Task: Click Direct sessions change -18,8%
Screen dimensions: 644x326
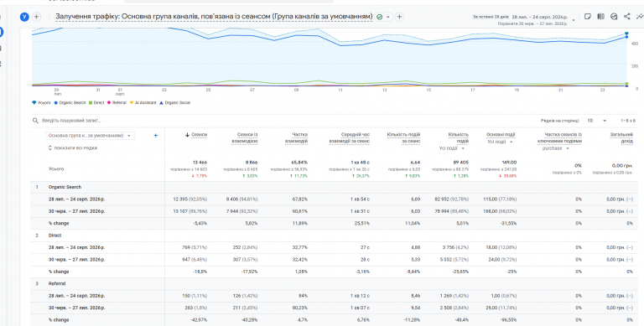Action: tap(200, 272)
